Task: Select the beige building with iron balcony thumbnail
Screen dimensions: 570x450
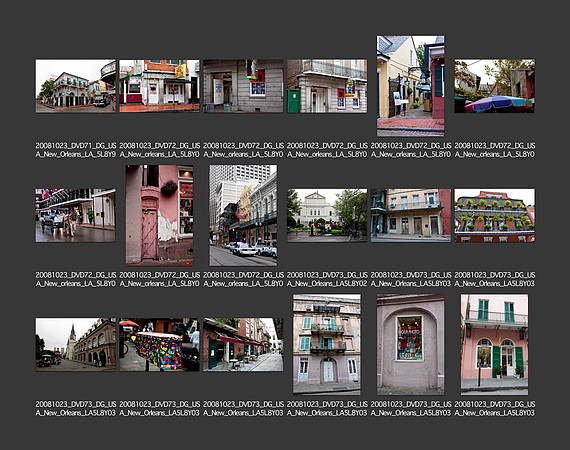Action: tap(411, 215)
